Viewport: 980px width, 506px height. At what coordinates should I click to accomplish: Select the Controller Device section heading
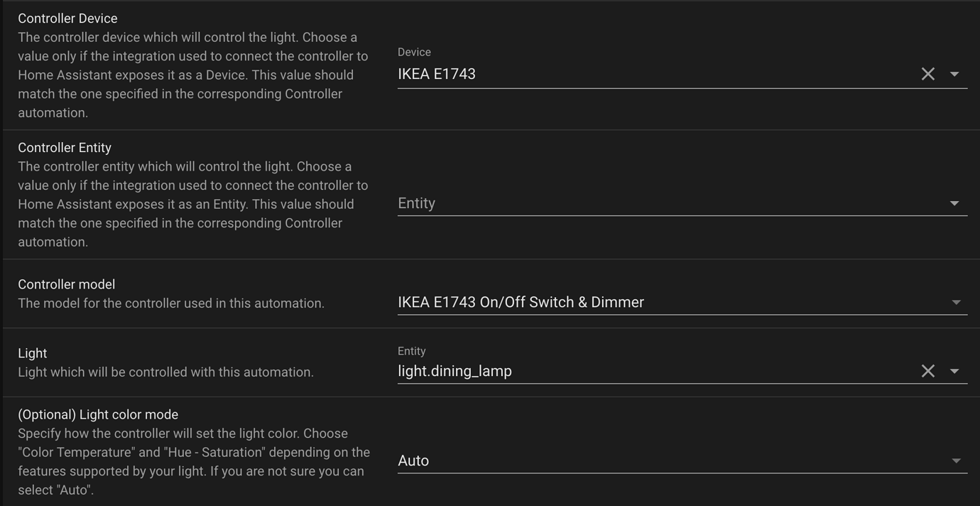(x=67, y=18)
